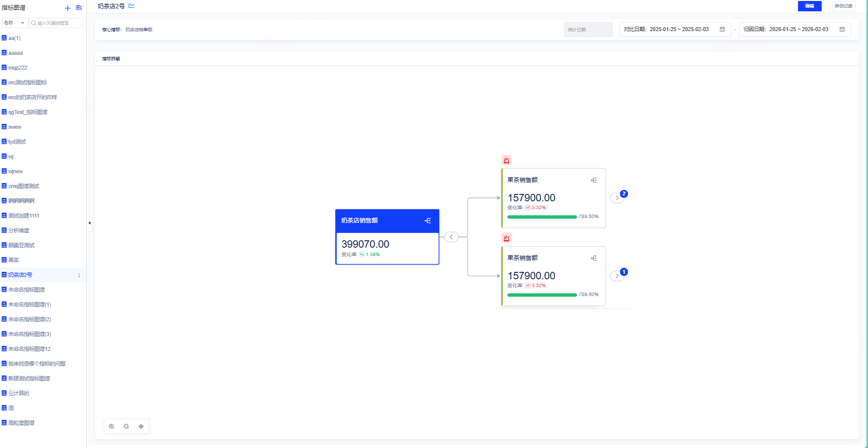Click the blue 编辑 button

[809, 6]
